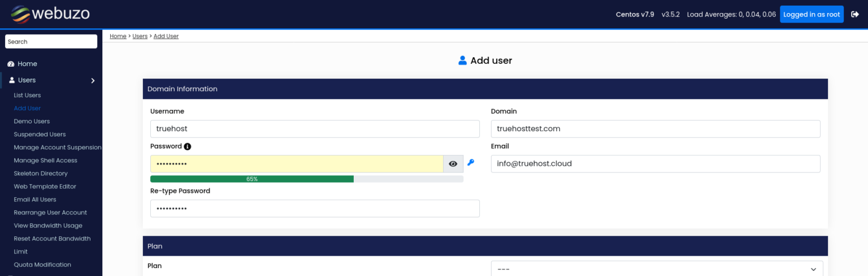Select the Re-type Password field
This screenshot has height=276, width=868.
(315, 209)
